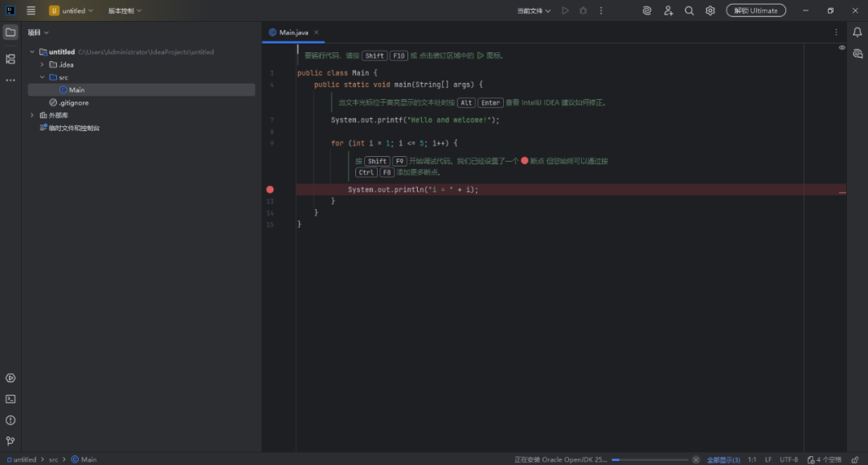Image resolution: width=868 pixels, height=465 pixels.
Task: Open Search Everywhere magnifier icon
Action: point(689,10)
